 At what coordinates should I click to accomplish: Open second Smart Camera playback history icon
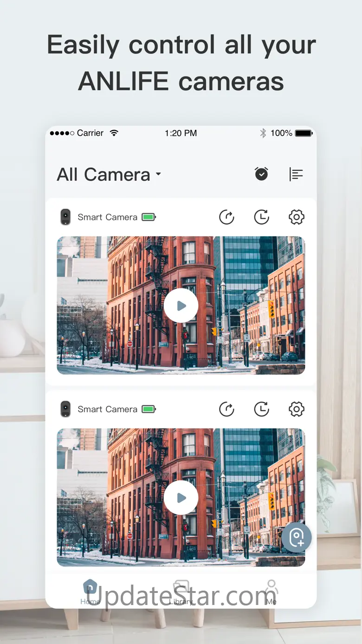(x=262, y=409)
